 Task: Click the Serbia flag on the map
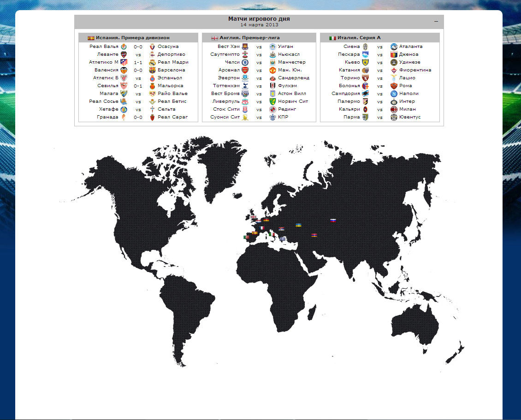[x=281, y=229]
